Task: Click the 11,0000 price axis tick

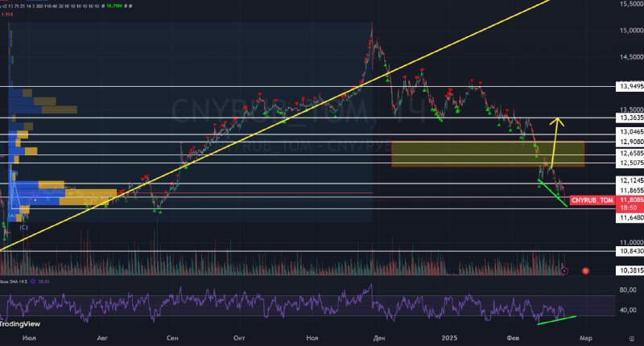Action: (631, 242)
